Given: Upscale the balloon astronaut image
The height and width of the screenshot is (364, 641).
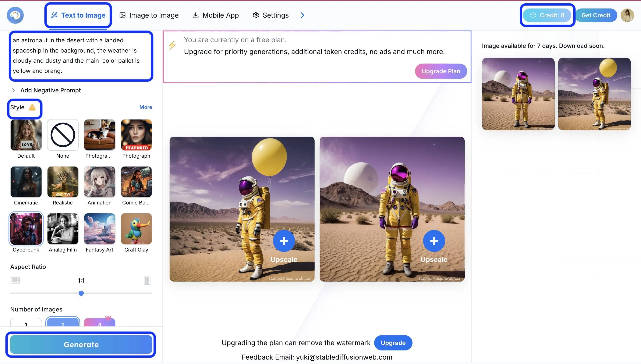Looking at the screenshot, I should coord(284,241).
